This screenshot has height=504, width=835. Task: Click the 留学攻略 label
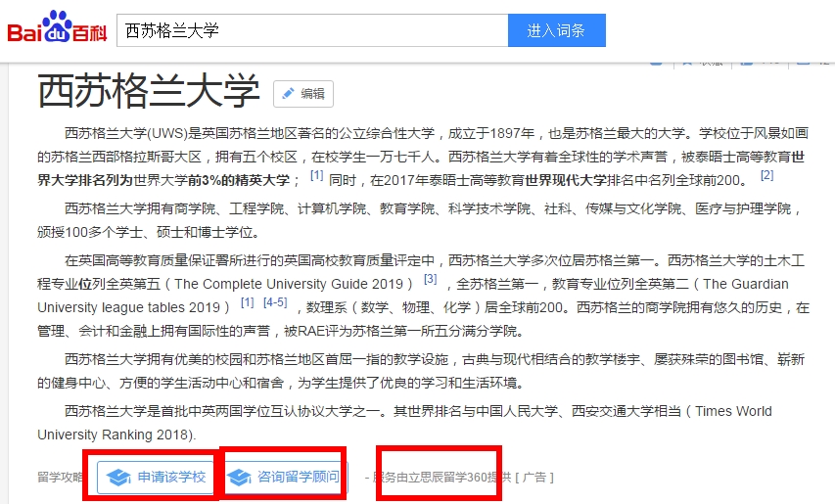(60, 477)
